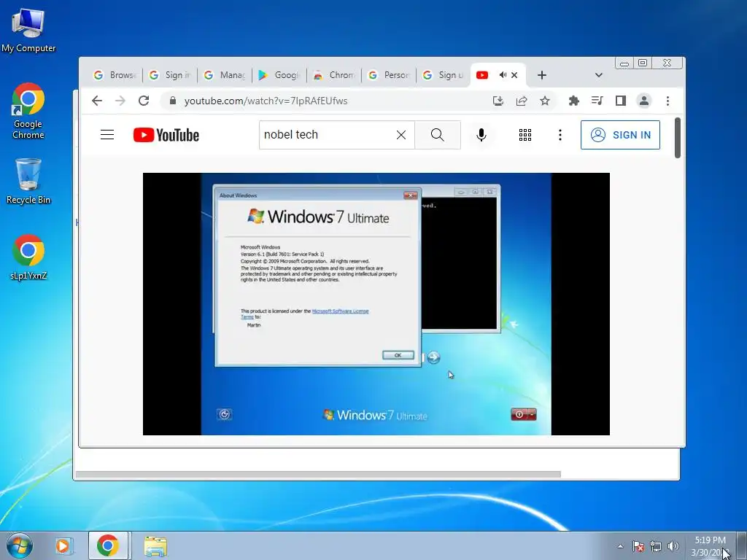Open the YouTube apps grid
This screenshot has height=560, width=747.
pos(525,135)
